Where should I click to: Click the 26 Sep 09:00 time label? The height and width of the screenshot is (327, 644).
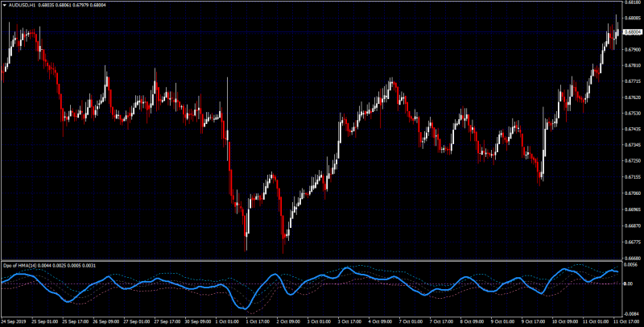pos(105,320)
